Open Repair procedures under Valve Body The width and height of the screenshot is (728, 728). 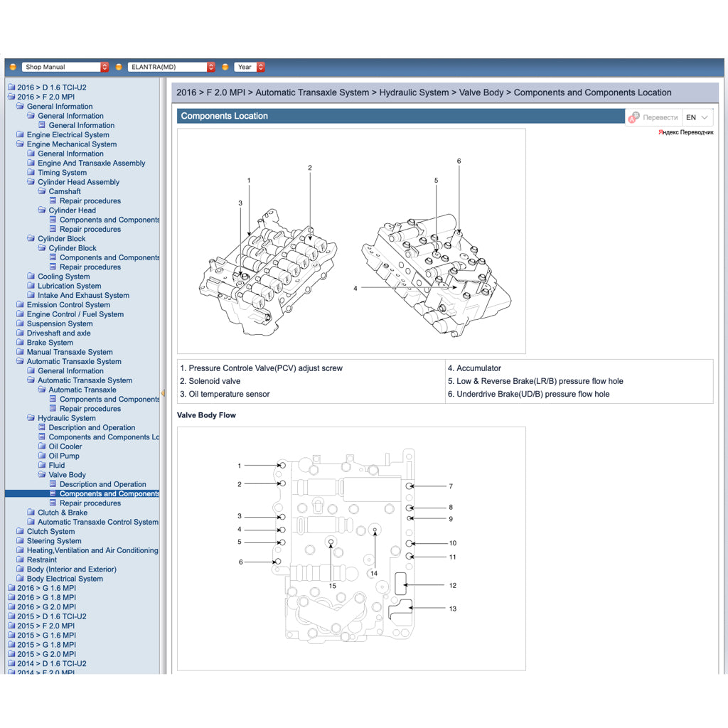pos(90,503)
